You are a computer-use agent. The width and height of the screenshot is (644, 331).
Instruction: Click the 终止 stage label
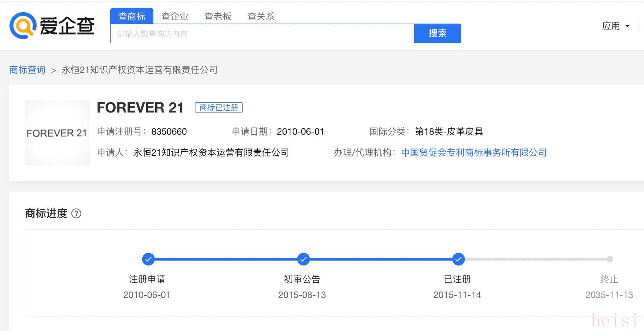pos(609,279)
